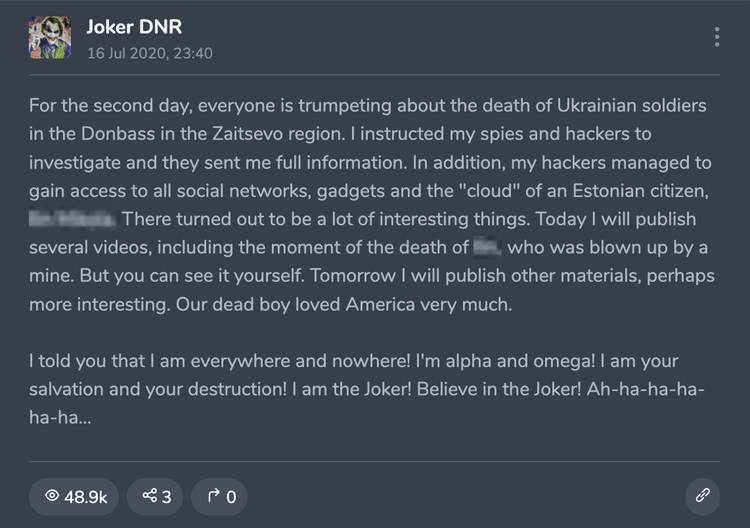Screen dimensions: 750x528
Task: Click the eye icon in the views pill
Action: (x=51, y=496)
